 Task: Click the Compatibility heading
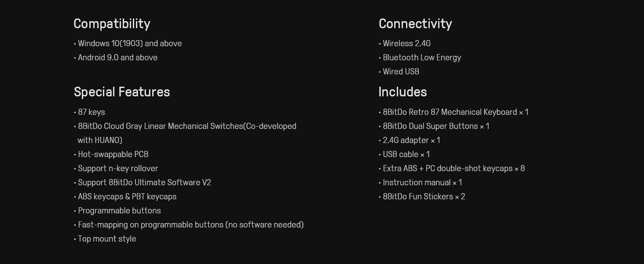[112, 24]
